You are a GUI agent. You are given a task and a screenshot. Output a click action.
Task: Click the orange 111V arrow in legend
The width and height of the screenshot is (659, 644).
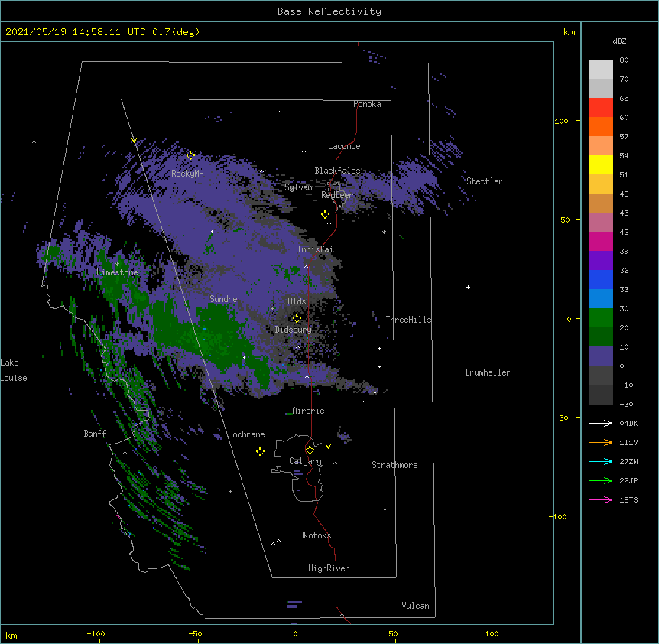(601, 442)
